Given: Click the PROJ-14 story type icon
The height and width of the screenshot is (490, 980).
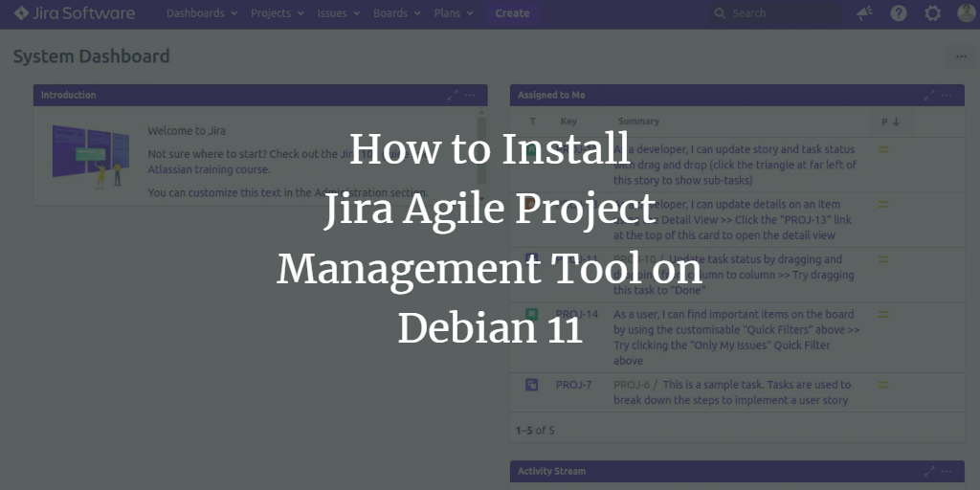Looking at the screenshot, I should coord(531,314).
